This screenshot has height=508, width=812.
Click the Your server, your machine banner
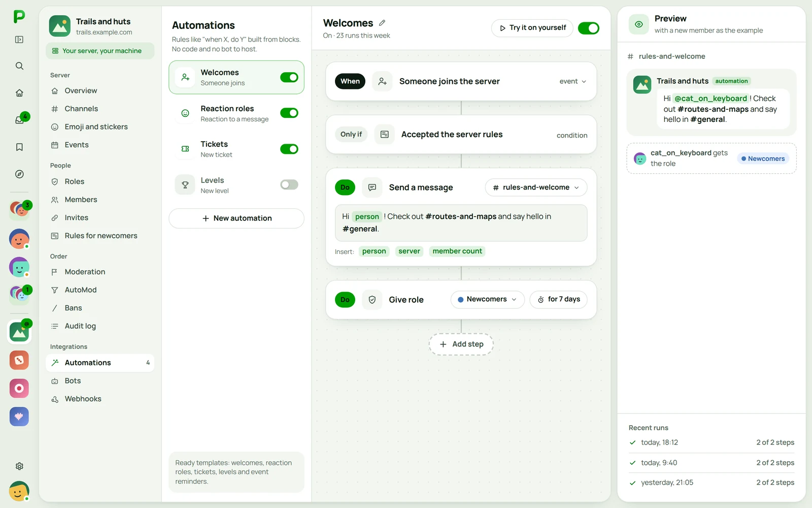pyautogui.click(x=100, y=51)
